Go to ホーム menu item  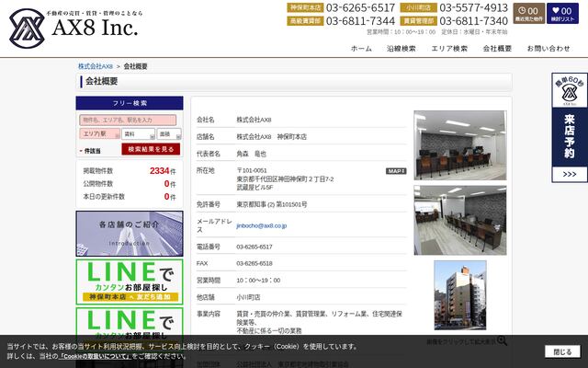pyautogui.click(x=361, y=49)
